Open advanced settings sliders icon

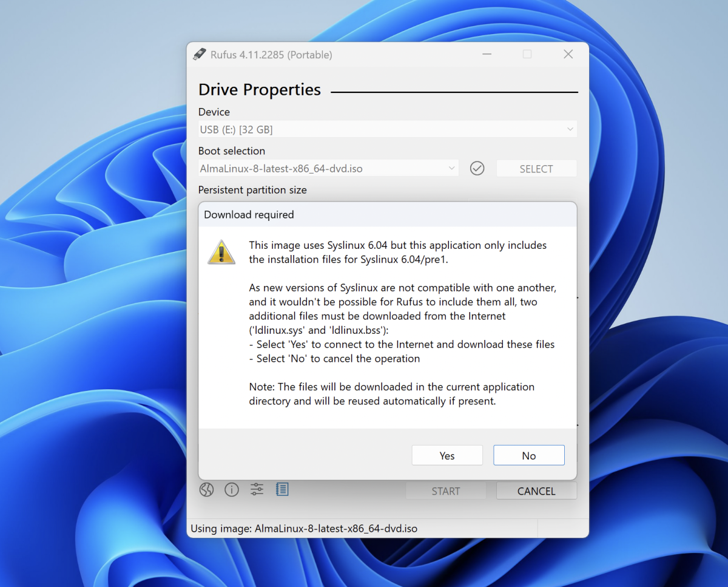coord(257,490)
